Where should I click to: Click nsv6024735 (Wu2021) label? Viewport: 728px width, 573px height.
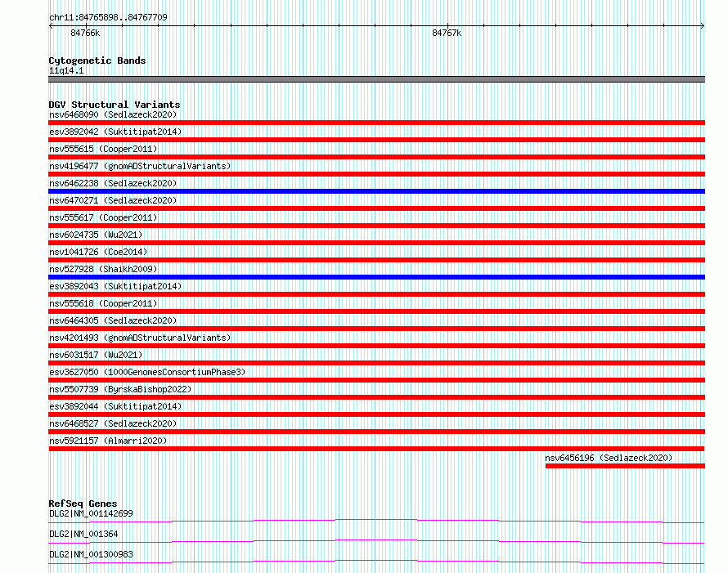pos(96,235)
